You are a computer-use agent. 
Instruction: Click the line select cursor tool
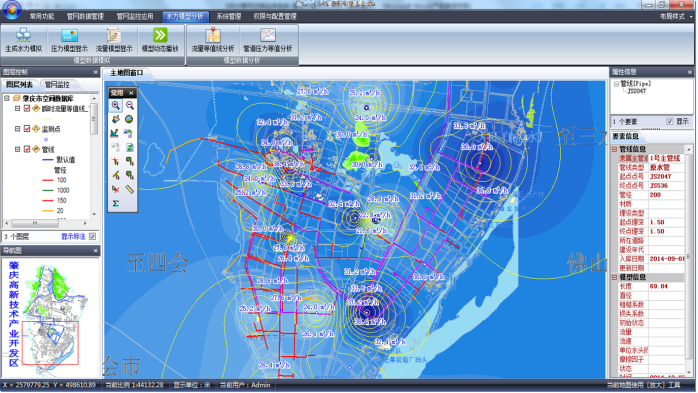pyautogui.click(x=116, y=175)
